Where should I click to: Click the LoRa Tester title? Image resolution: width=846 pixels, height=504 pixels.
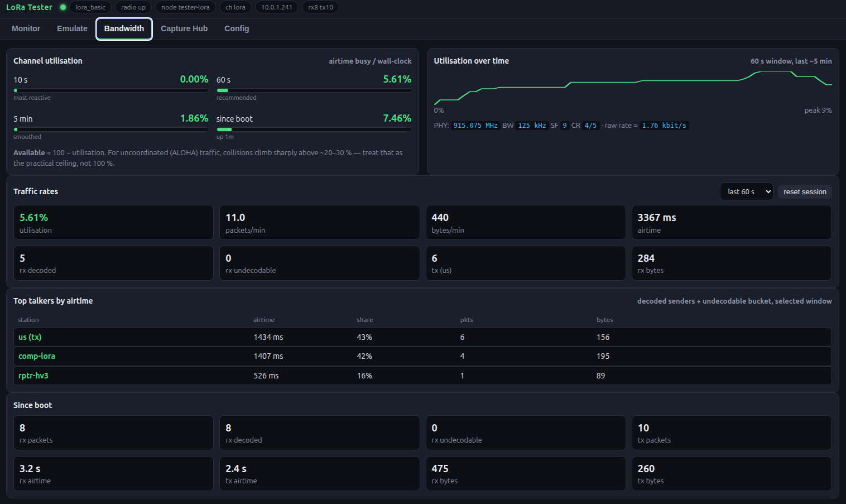(29, 7)
